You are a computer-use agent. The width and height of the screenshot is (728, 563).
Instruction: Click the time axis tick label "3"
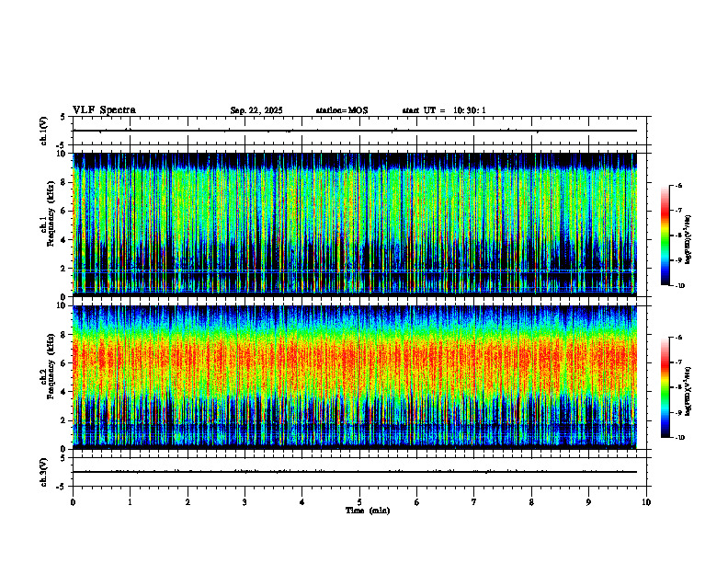coord(245,502)
